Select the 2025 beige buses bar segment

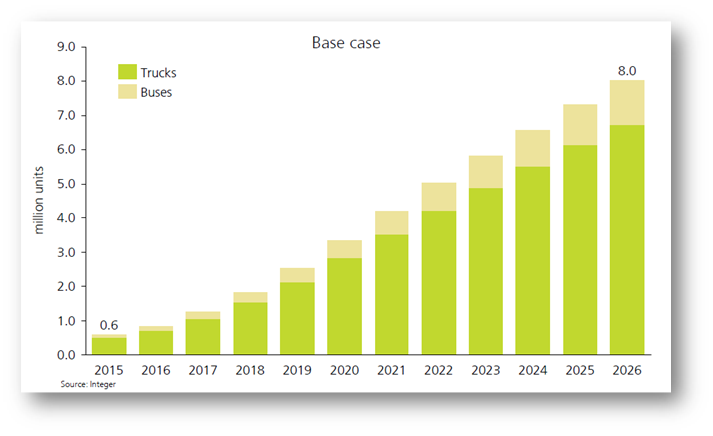tap(580, 125)
